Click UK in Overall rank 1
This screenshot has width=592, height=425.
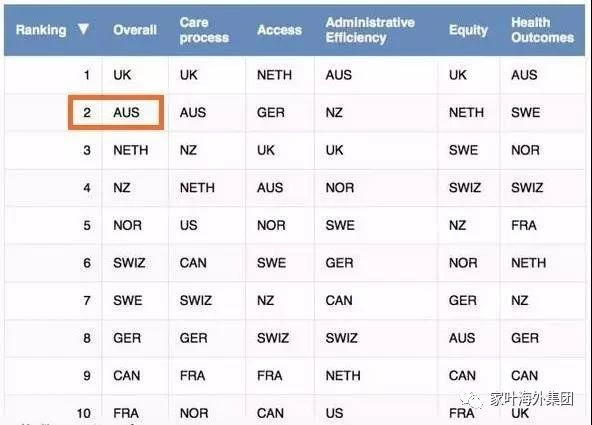pyautogui.click(x=122, y=75)
